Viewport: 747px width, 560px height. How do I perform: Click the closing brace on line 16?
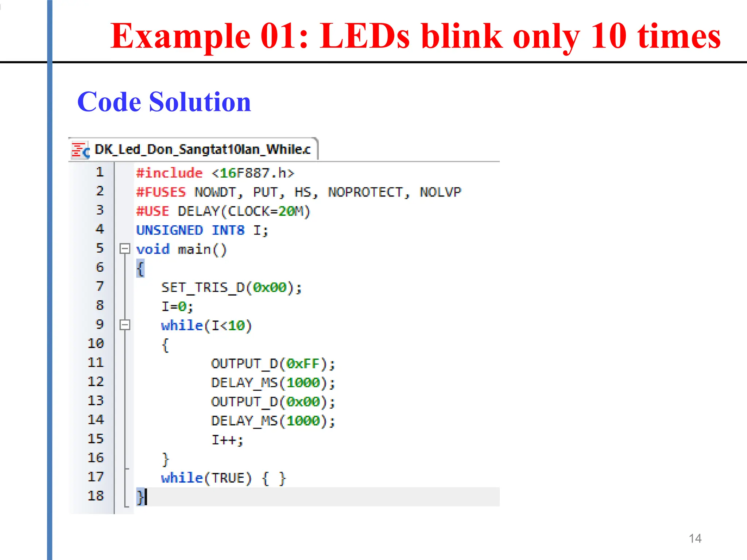(x=165, y=459)
